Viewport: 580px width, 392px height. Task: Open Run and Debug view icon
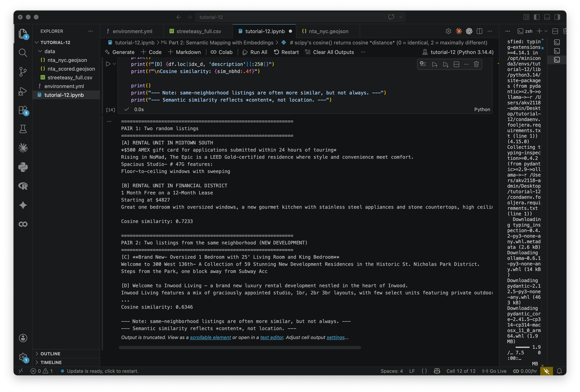coord(23,91)
